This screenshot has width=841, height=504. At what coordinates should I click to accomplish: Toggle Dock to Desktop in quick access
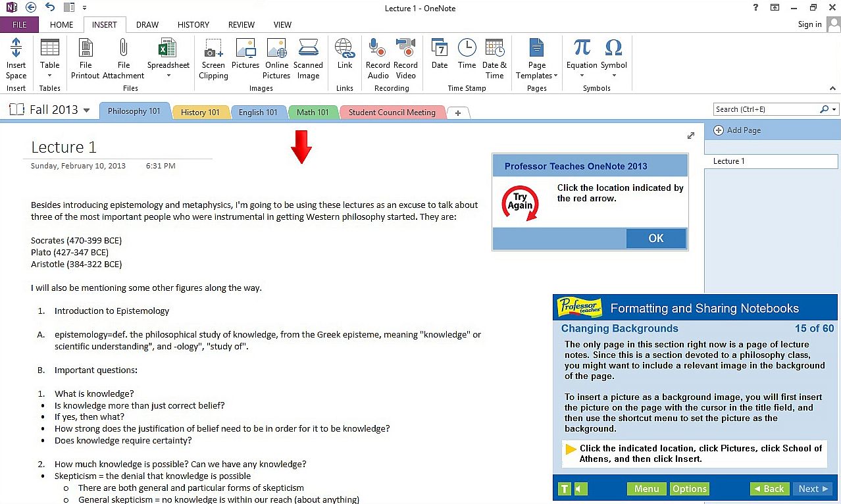[x=69, y=8]
